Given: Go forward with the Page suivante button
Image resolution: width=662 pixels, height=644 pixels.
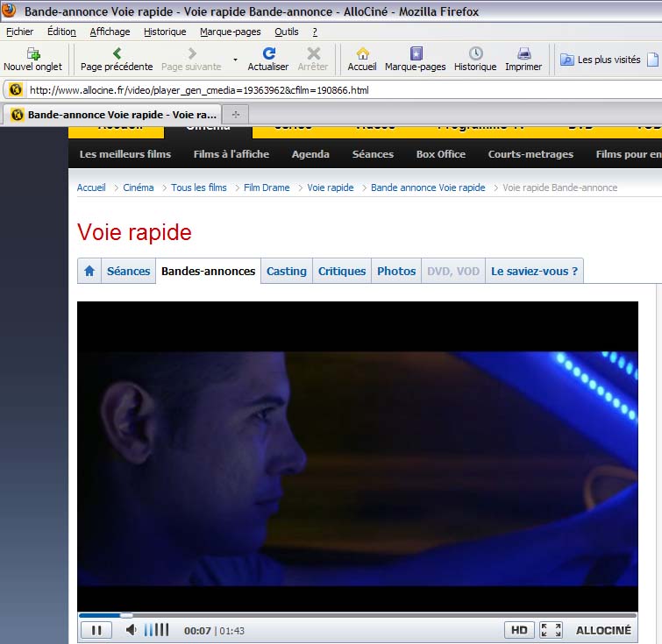Looking at the screenshot, I should 191,60.
